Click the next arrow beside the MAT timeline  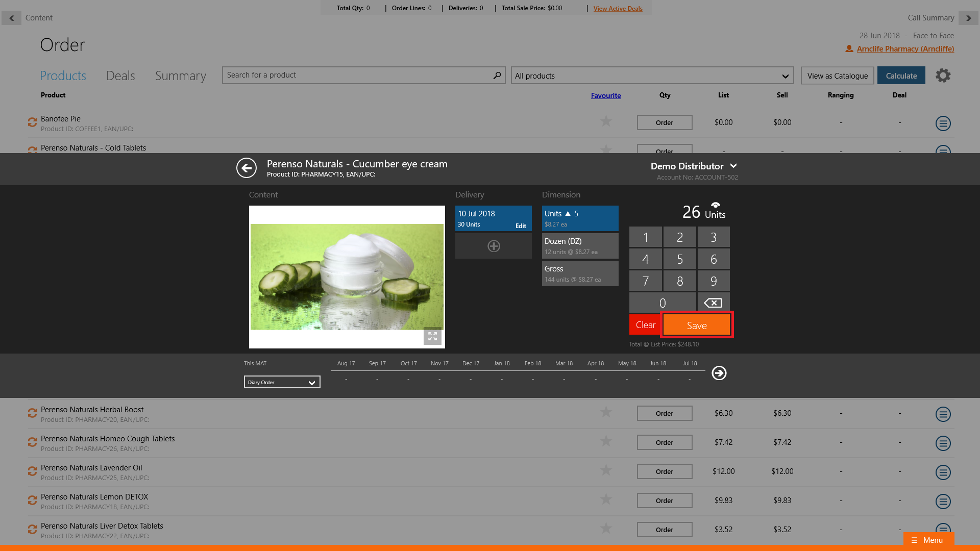(x=719, y=373)
